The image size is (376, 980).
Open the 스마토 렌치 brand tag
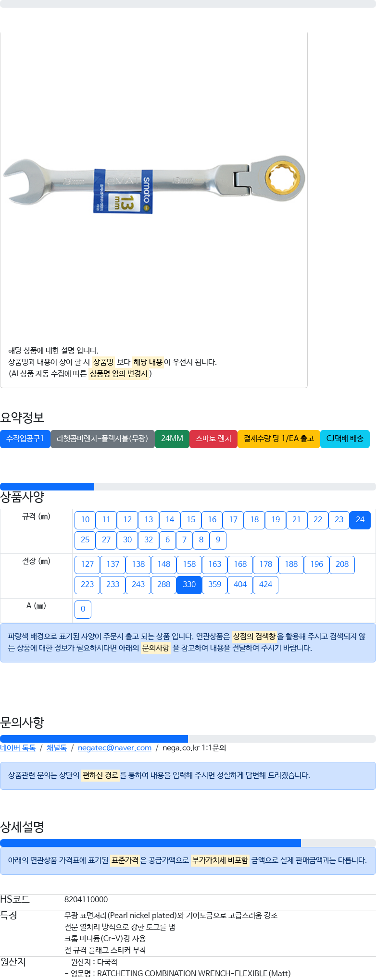pos(213,439)
